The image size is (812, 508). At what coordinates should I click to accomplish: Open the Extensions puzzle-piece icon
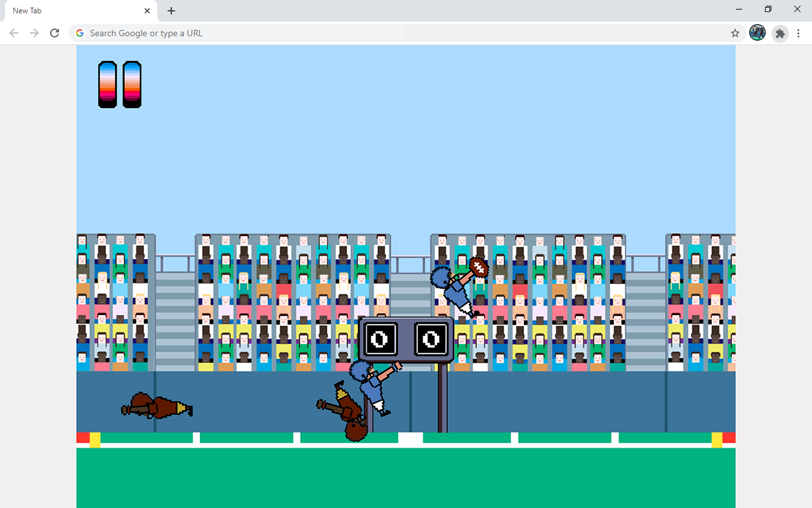(x=780, y=33)
